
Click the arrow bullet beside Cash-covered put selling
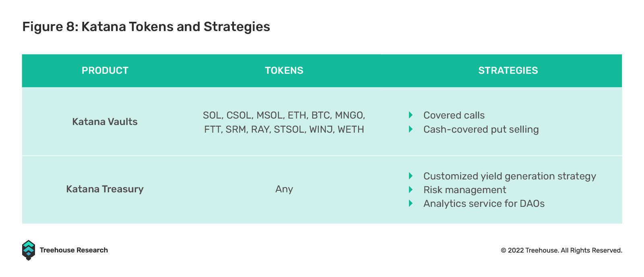[x=411, y=129]
